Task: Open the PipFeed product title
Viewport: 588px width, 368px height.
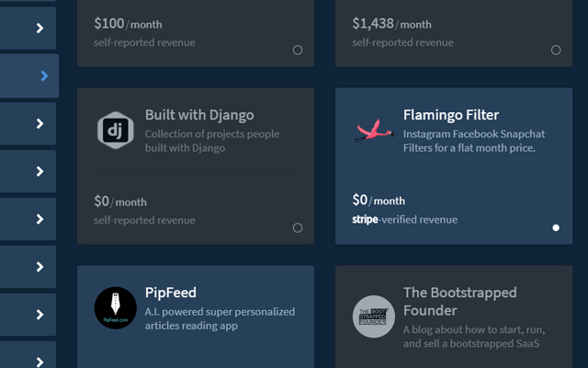Action: [x=171, y=293]
